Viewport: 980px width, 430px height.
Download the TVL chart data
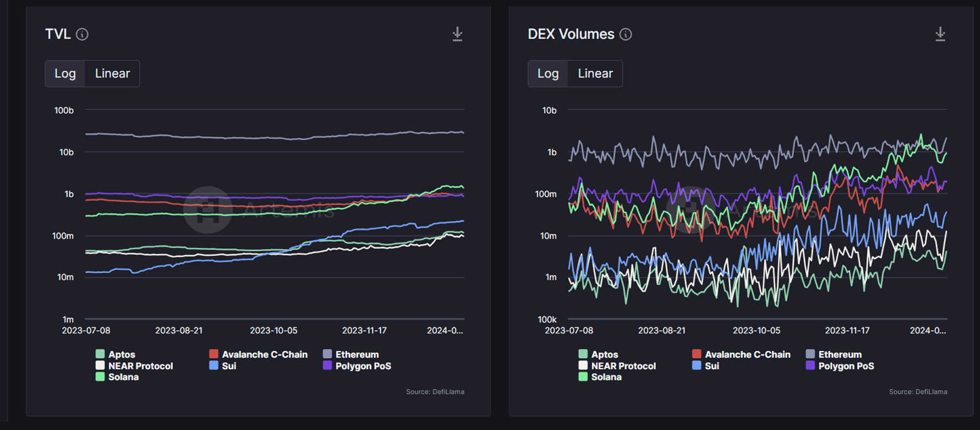tap(457, 34)
